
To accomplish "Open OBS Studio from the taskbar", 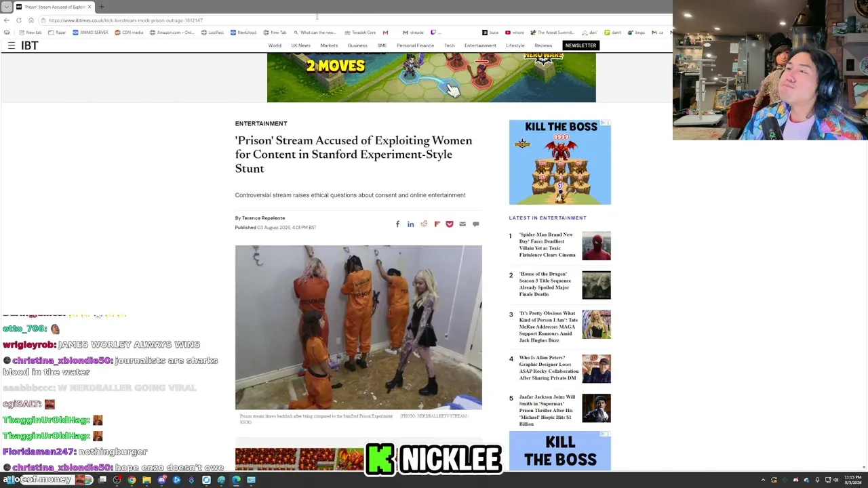I will [117, 480].
